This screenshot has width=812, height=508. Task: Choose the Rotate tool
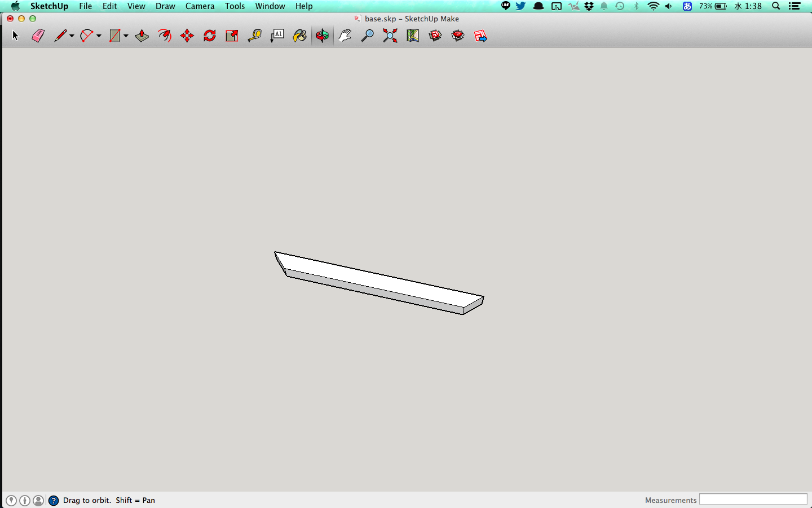210,36
